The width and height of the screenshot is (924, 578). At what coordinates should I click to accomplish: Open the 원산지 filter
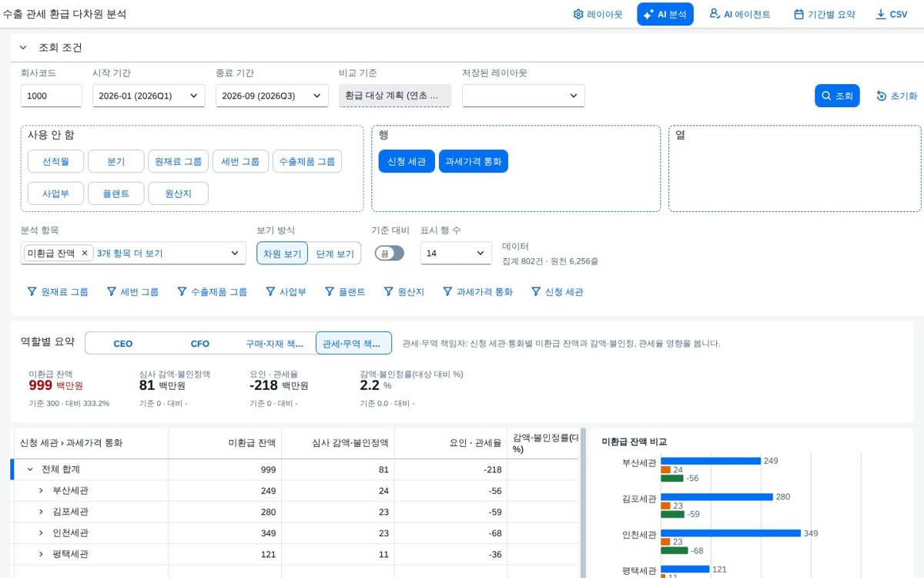point(404,292)
